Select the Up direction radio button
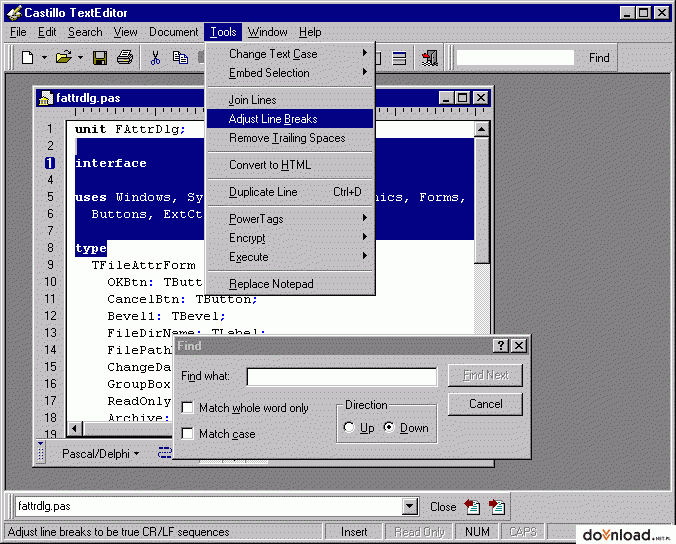The image size is (676, 544). pos(349,428)
